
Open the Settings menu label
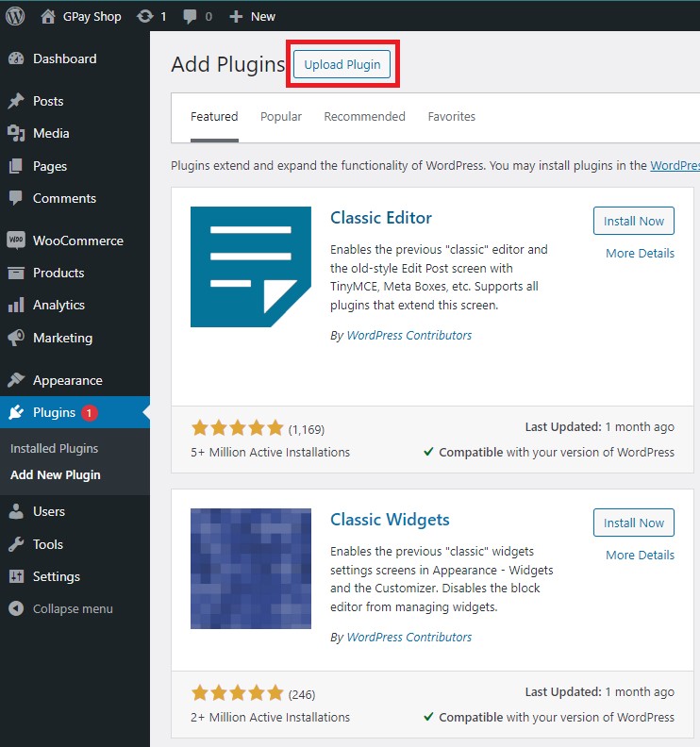57,577
